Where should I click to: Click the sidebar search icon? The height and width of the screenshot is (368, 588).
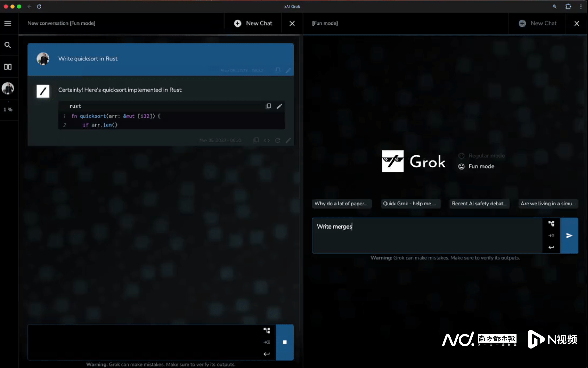[x=8, y=45]
